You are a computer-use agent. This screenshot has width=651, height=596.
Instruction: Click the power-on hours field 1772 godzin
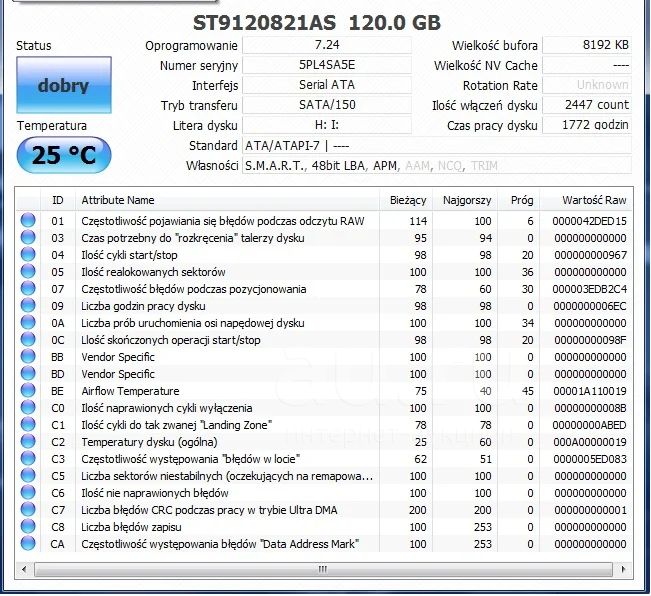pos(587,125)
